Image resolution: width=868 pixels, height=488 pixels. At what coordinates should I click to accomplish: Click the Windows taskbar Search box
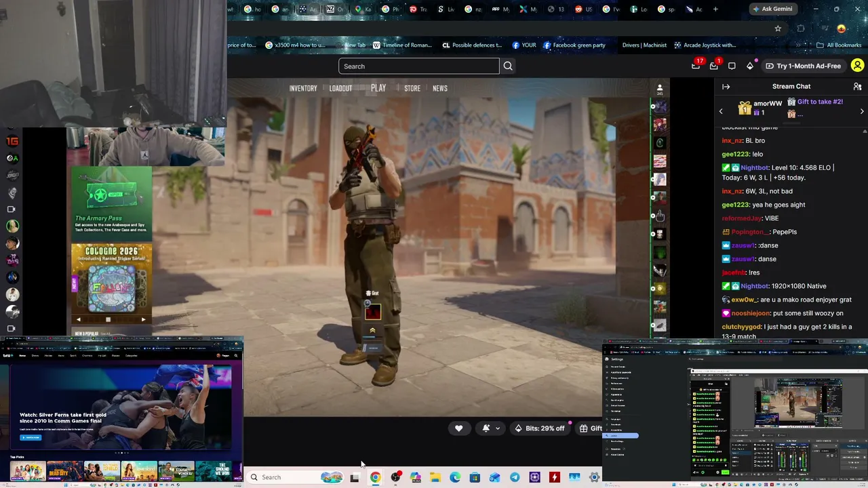pos(295,477)
